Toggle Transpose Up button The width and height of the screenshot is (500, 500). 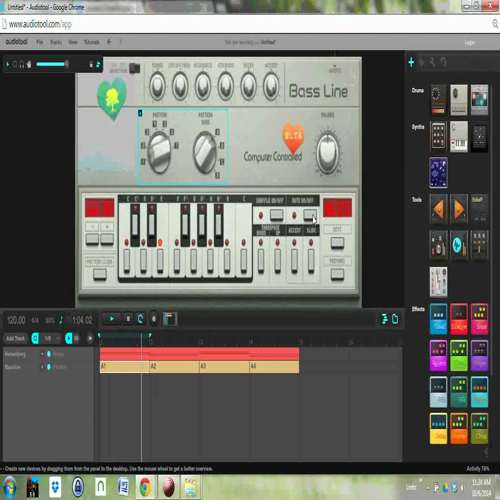click(x=277, y=261)
